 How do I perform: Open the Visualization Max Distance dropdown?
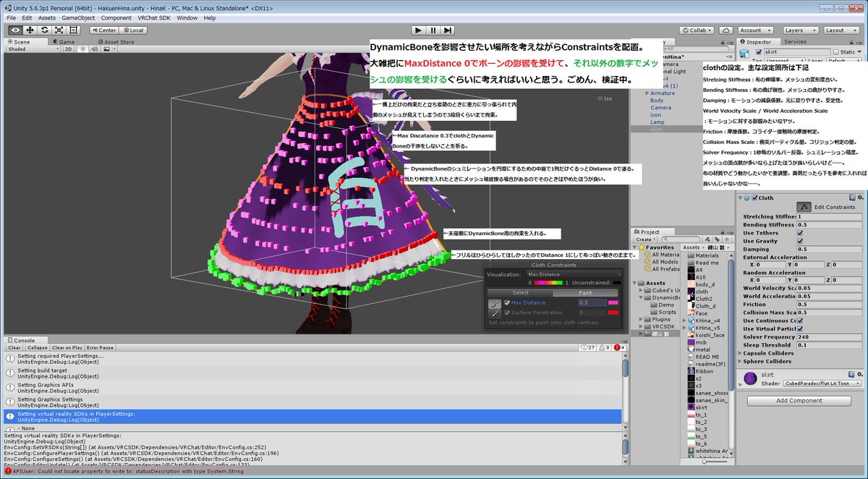tap(574, 274)
